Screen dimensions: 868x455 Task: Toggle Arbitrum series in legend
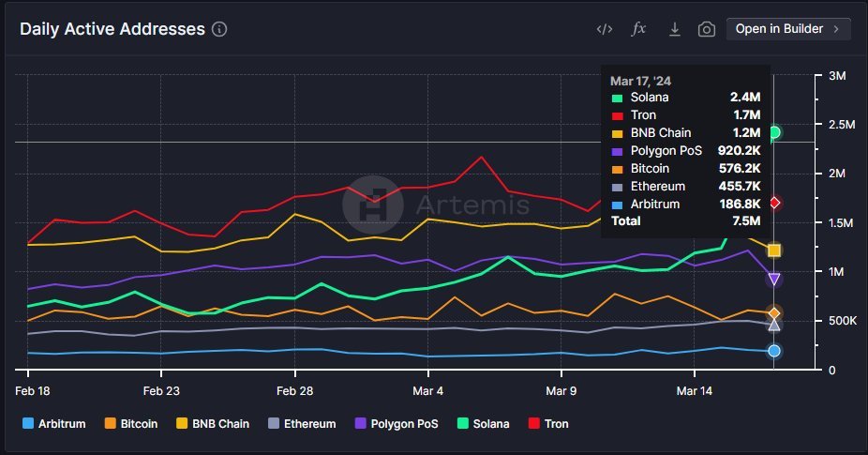[x=54, y=423]
